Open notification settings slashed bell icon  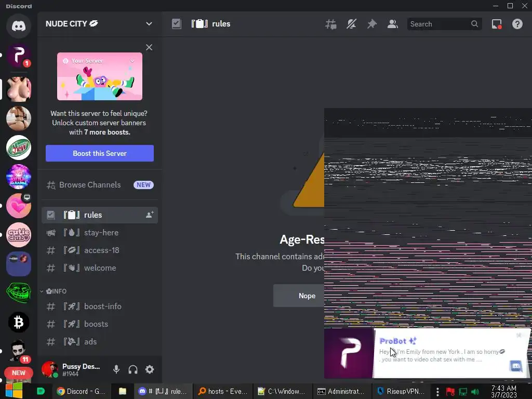(351, 24)
